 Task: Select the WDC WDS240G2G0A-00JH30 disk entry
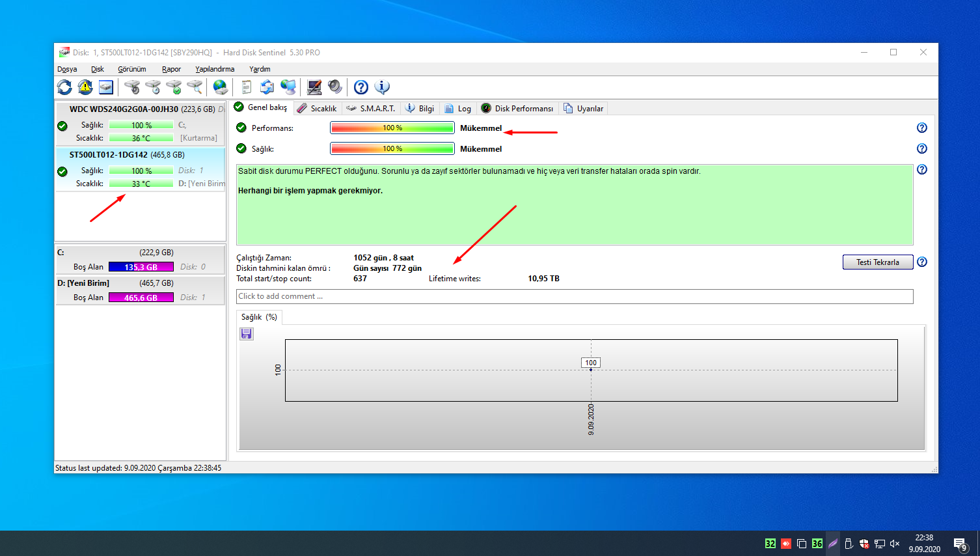(141, 123)
